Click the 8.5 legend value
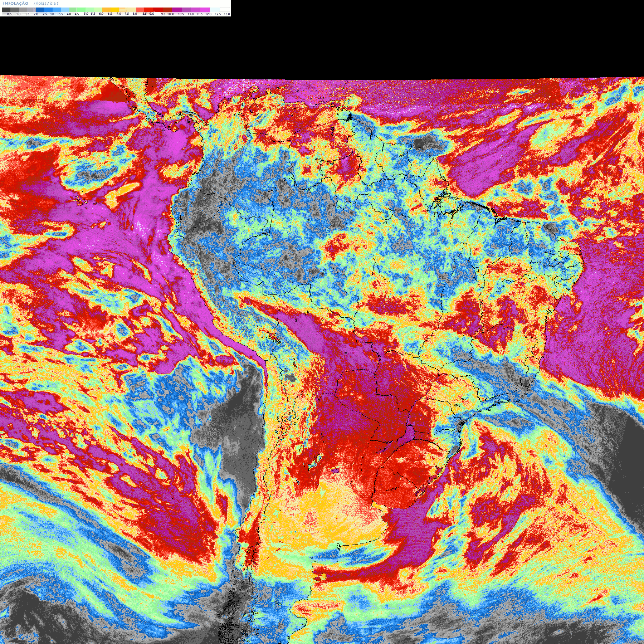This screenshot has height=644, width=644. [145, 14]
